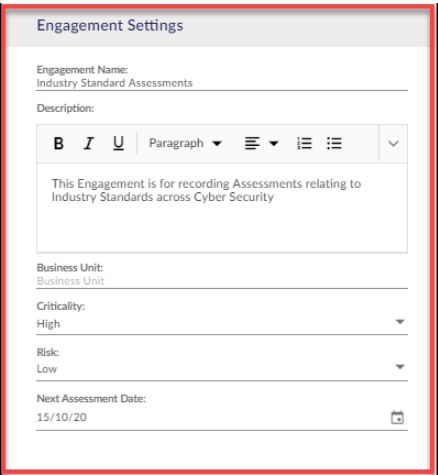
Task: Toggle bold formatting in description editor
Action: (x=59, y=144)
